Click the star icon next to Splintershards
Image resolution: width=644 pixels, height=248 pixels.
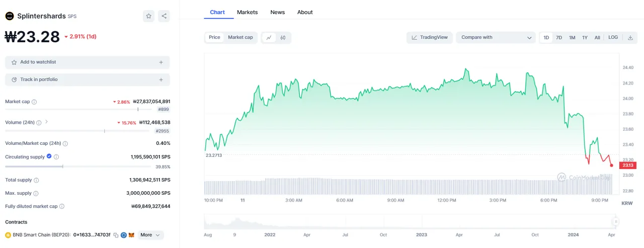(x=149, y=16)
